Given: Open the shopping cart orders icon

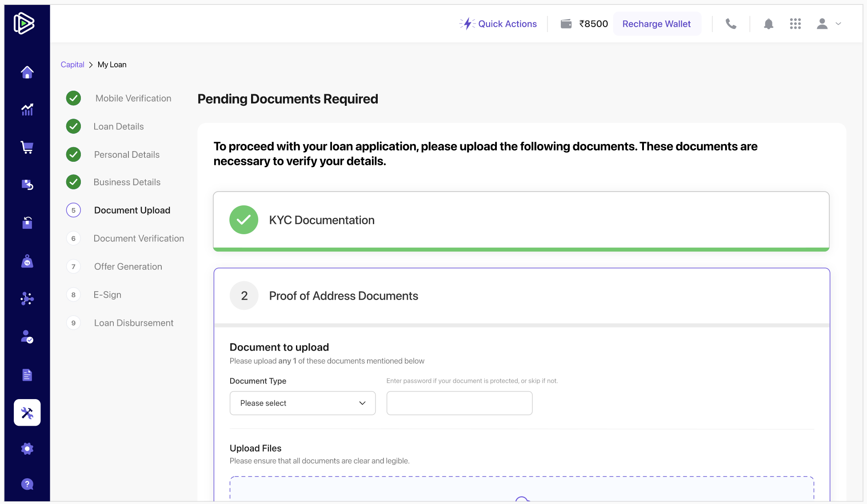Looking at the screenshot, I should click(x=27, y=147).
